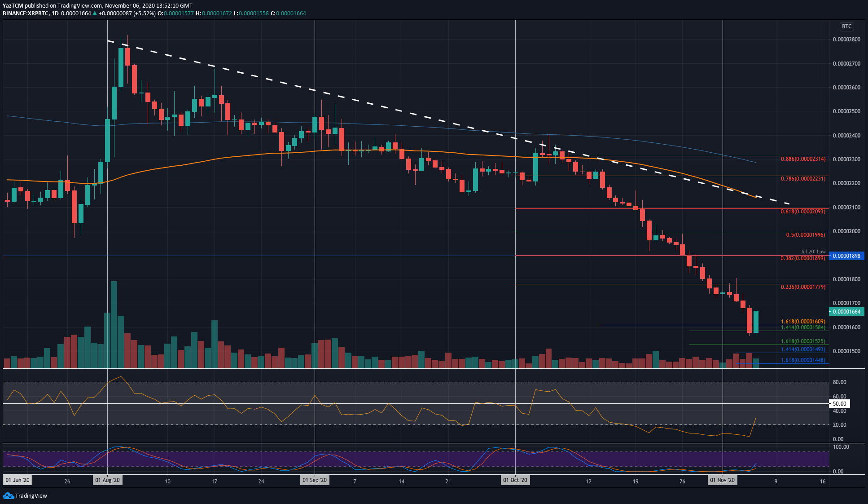Click the YazTCM author name in header
Screen dimensions: 868x504
[13, 5]
